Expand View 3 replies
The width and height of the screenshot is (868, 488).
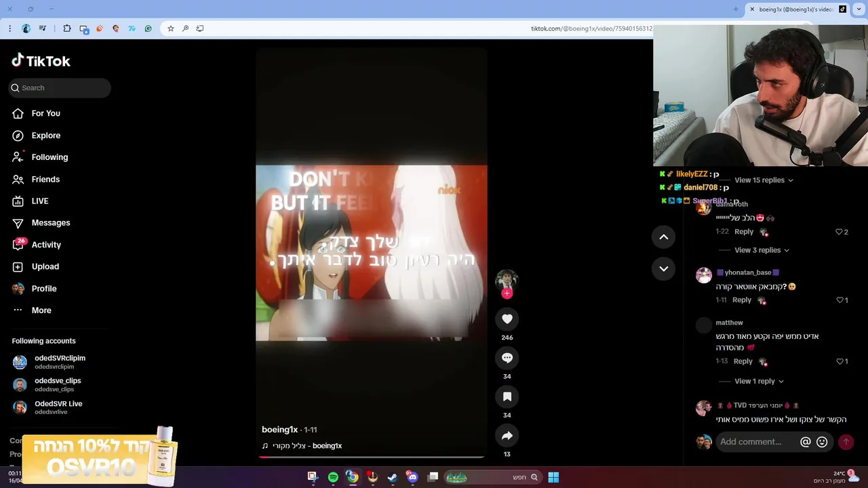762,250
